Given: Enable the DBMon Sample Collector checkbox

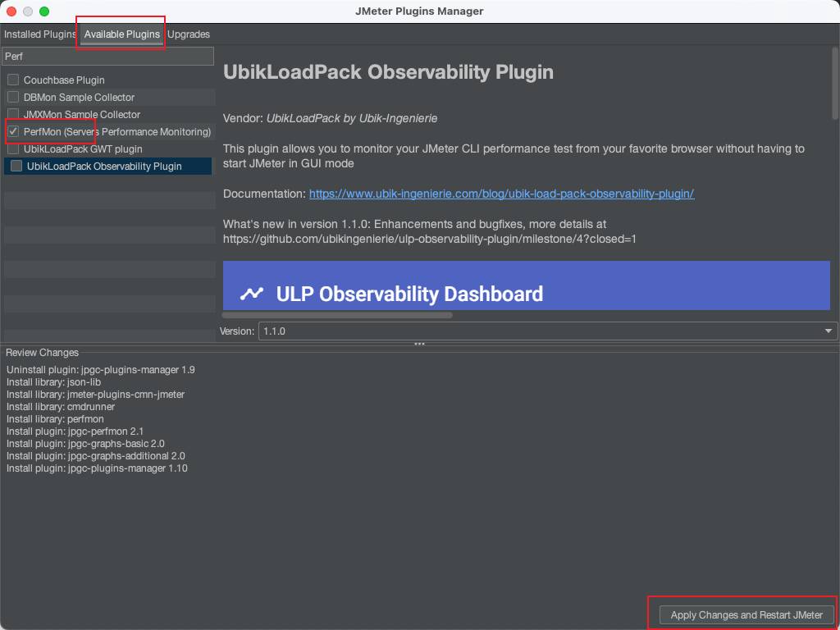Looking at the screenshot, I should [x=13, y=97].
